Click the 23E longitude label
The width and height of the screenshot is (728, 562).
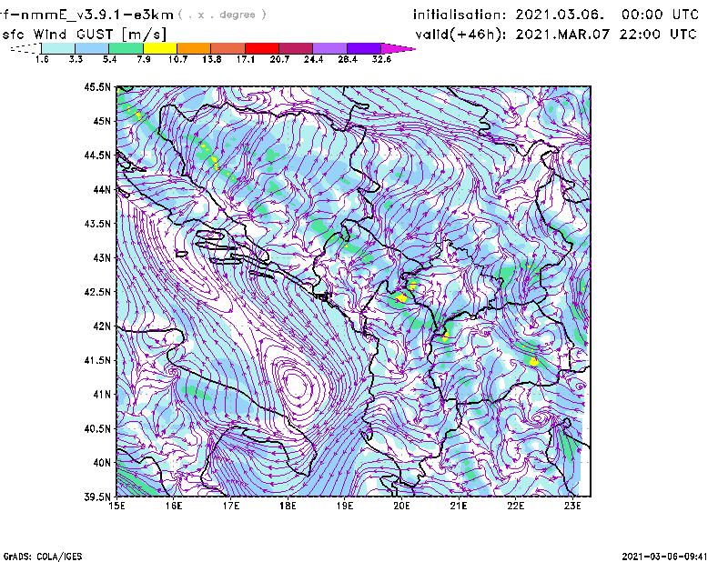point(572,506)
